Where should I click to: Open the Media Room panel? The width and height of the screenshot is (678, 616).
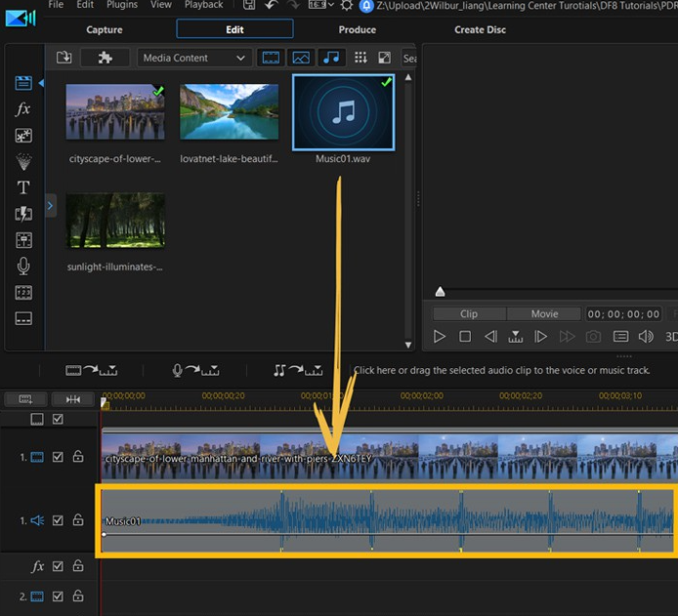click(23, 83)
